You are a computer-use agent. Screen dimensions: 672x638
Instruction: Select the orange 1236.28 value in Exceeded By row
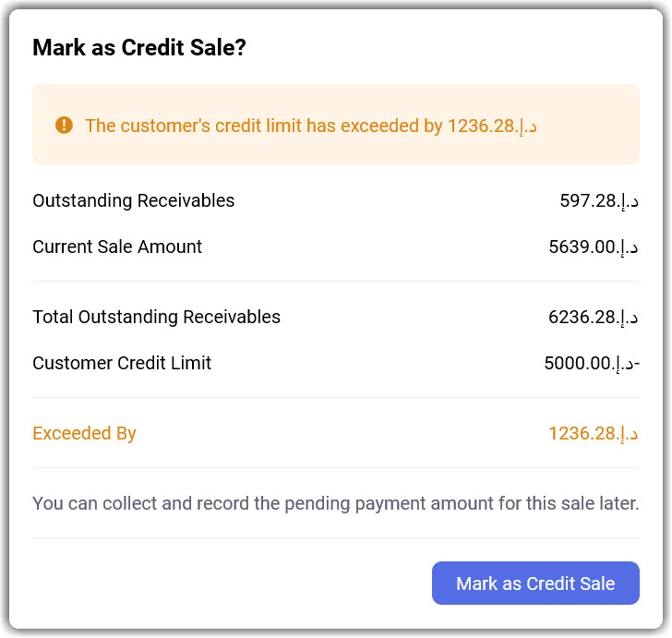(594, 433)
